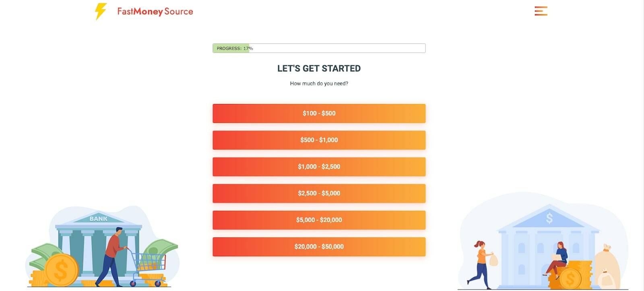Click the dollar sign atop right bank
644x291 pixels.
coord(549,218)
